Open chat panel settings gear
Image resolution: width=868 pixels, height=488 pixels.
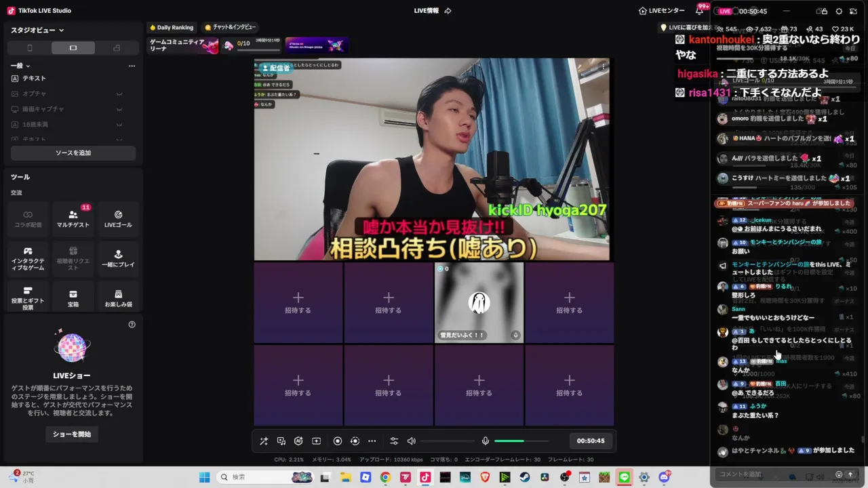(839, 12)
